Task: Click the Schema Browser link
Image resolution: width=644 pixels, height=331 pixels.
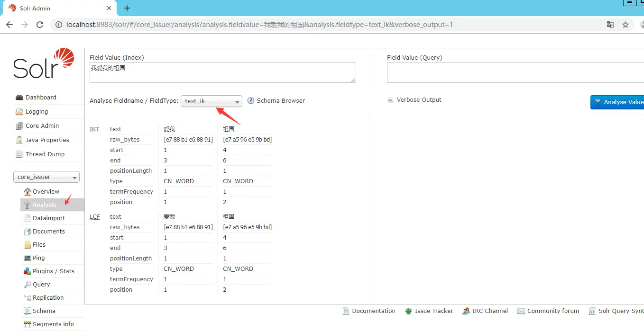Action: [281, 101]
